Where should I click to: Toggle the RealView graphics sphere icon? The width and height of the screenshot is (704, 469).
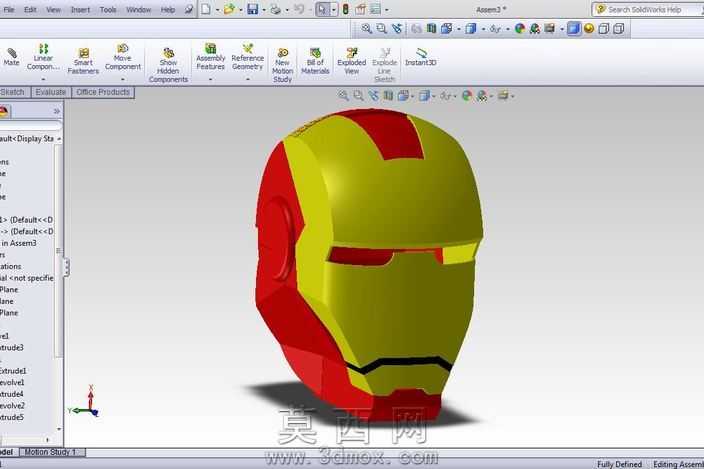tap(589, 29)
